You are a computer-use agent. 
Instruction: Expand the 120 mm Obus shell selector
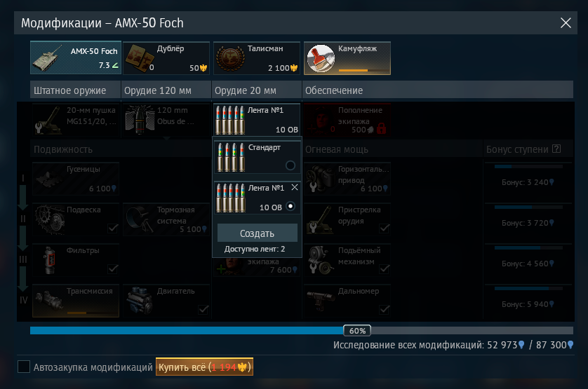pos(166,120)
